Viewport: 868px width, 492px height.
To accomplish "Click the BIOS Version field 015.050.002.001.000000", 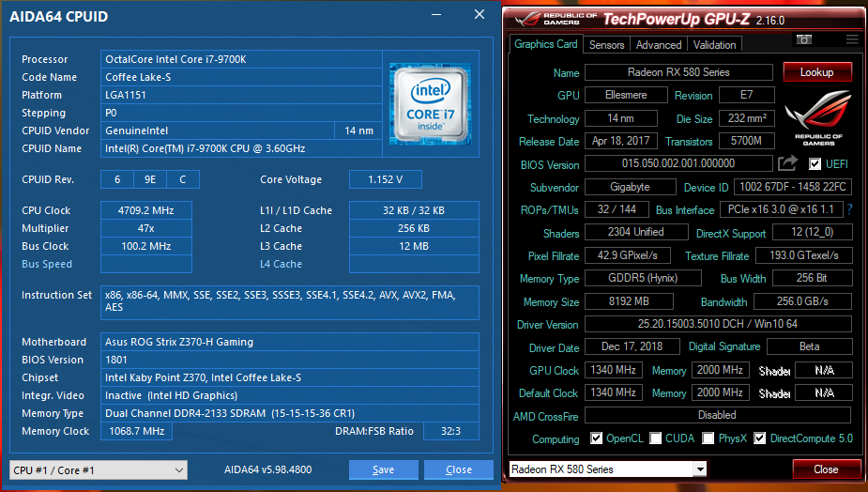I will (678, 163).
